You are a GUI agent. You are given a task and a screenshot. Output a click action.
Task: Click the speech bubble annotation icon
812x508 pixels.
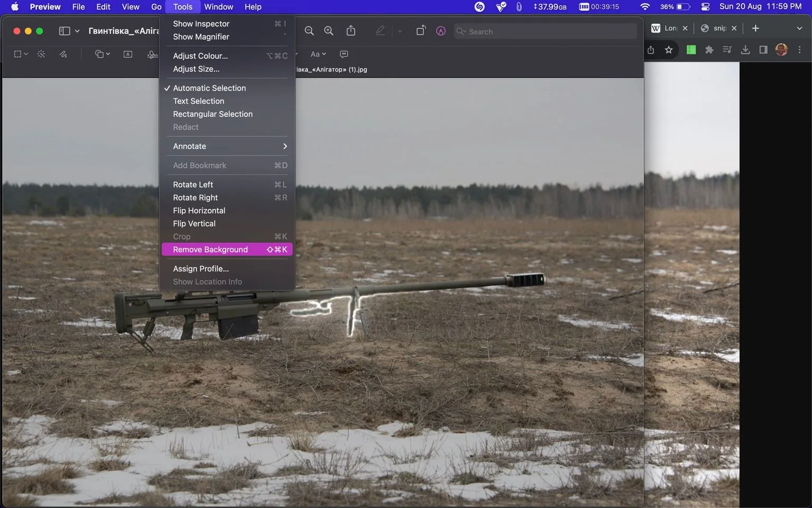(344, 54)
